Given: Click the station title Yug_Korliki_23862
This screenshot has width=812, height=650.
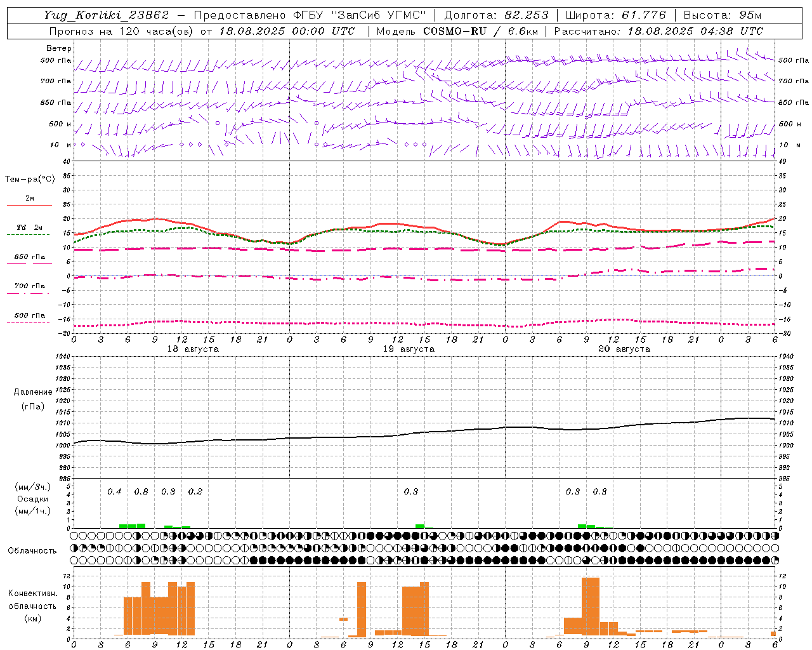Looking at the screenshot, I should pyautogui.click(x=107, y=15).
